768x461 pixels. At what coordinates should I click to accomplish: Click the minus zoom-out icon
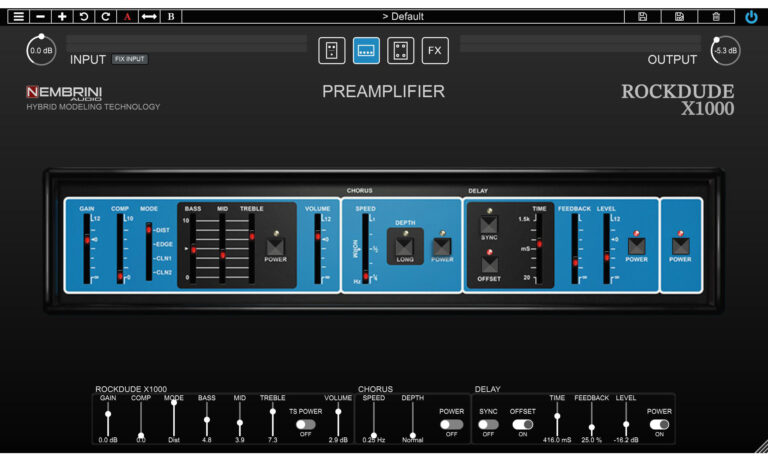coord(40,16)
